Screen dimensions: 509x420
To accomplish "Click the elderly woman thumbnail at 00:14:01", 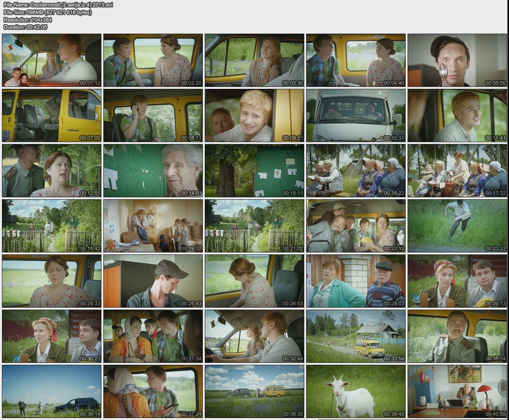I will pos(153,171).
